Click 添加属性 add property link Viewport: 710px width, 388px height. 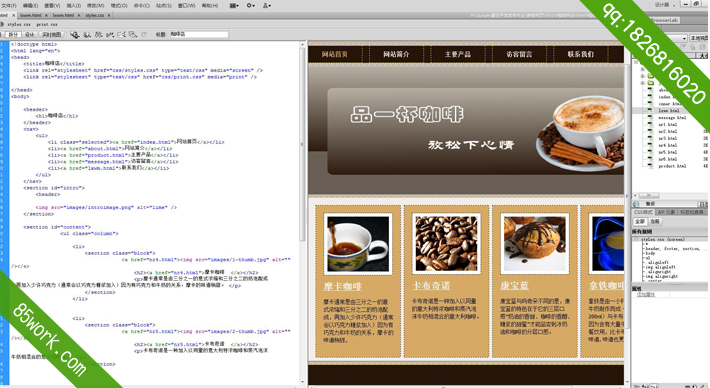646,295
